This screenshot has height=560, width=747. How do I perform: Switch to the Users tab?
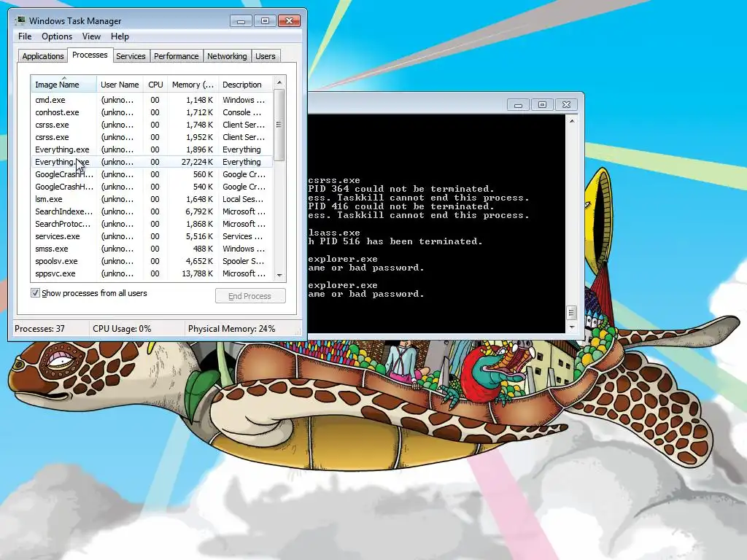coord(266,56)
